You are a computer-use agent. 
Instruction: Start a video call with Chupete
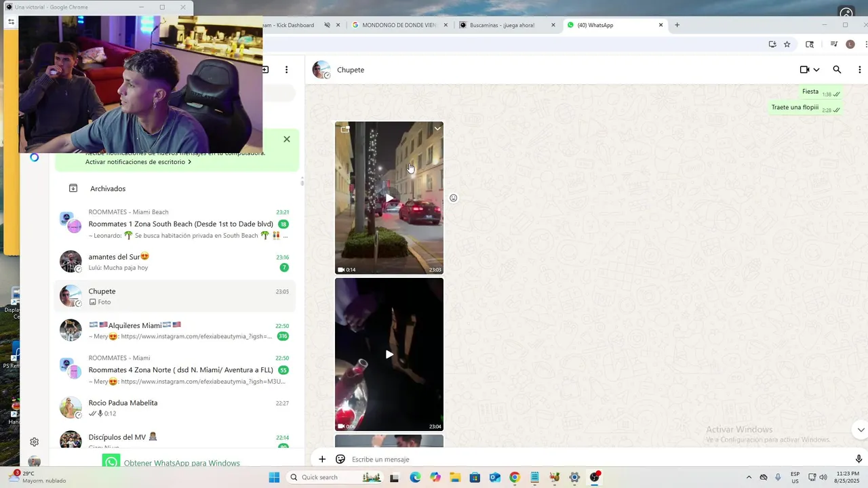point(804,70)
